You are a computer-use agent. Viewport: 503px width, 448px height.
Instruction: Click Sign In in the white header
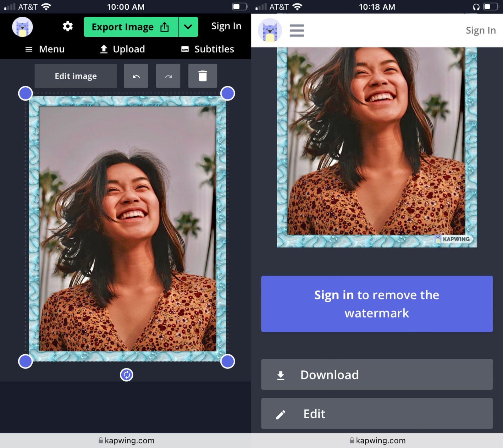(x=480, y=30)
